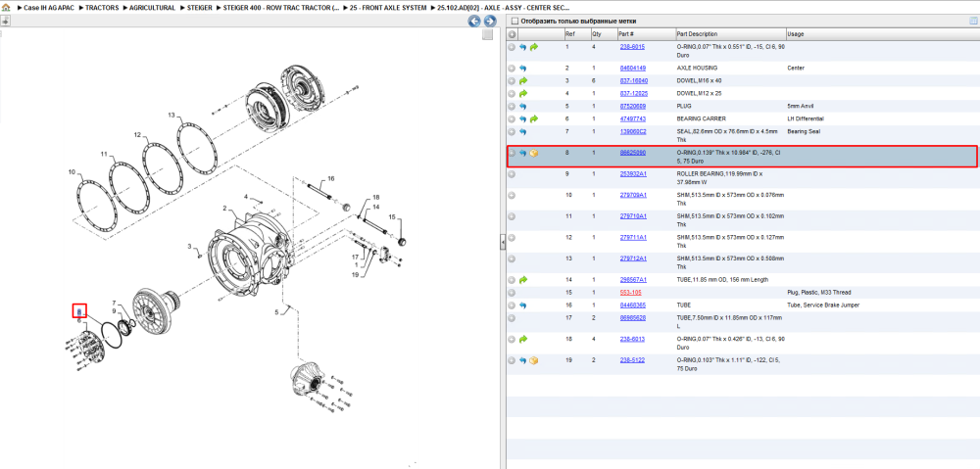The width and height of the screenshot is (980, 469).
Task: Click the blue arrow in BEARING CARRIER row
Action: coord(522,119)
